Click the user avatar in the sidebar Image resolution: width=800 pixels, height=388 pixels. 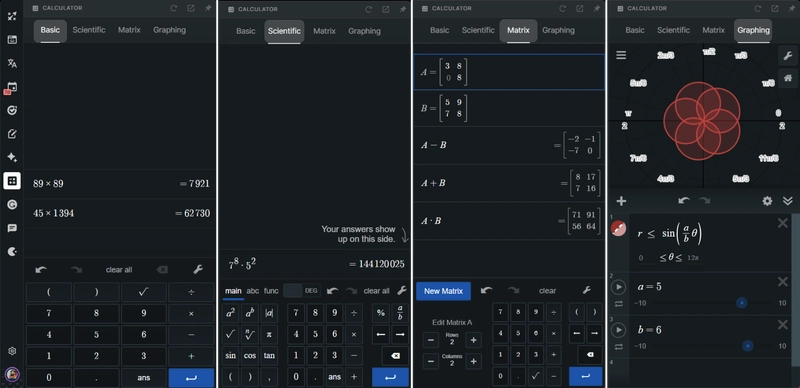click(12, 374)
